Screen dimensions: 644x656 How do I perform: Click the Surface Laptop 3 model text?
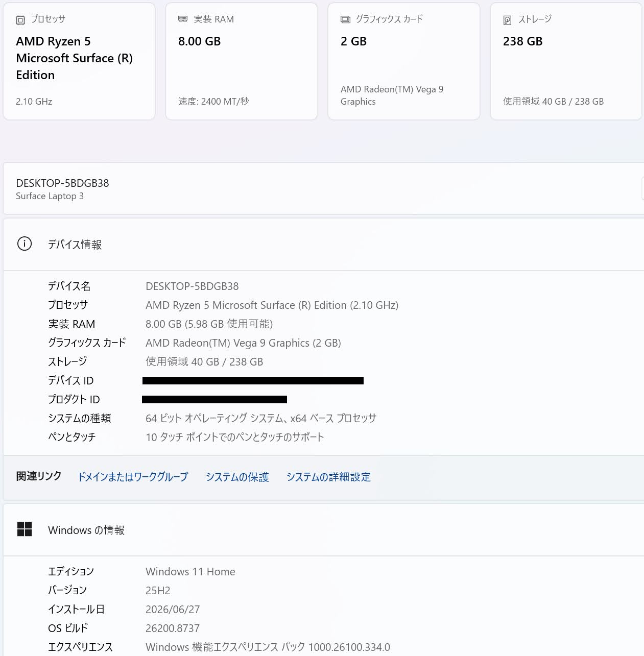pos(50,196)
